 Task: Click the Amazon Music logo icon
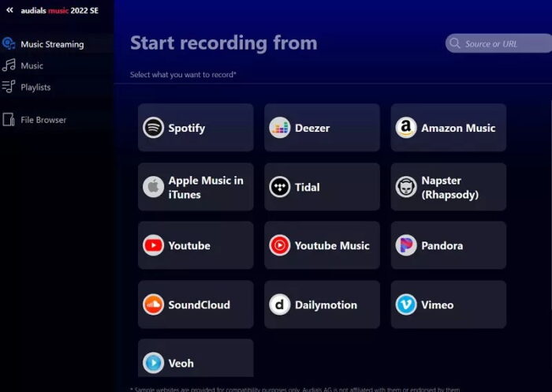click(x=406, y=128)
